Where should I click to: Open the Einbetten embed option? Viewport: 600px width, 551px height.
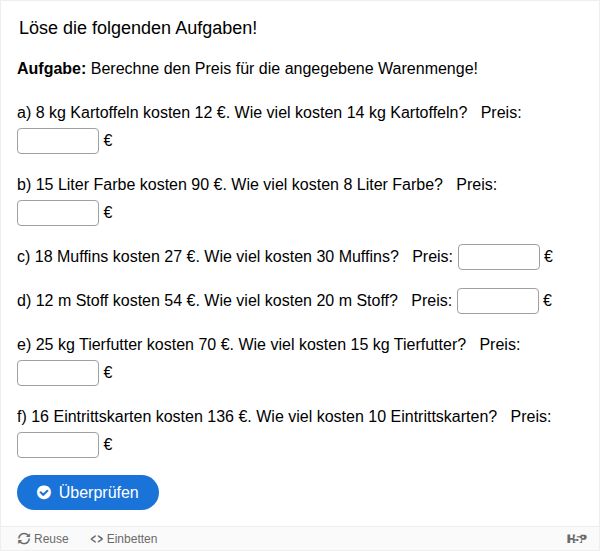(124, 539)
